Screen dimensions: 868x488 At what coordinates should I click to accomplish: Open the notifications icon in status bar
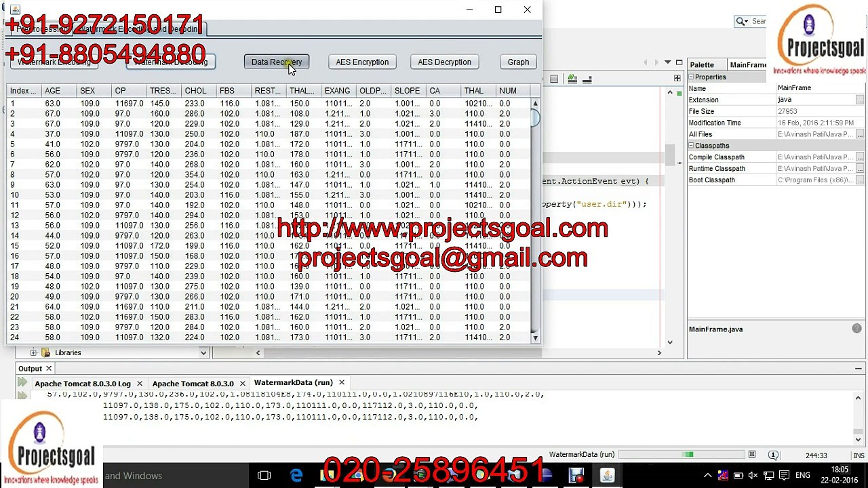[x=774, y=455]
